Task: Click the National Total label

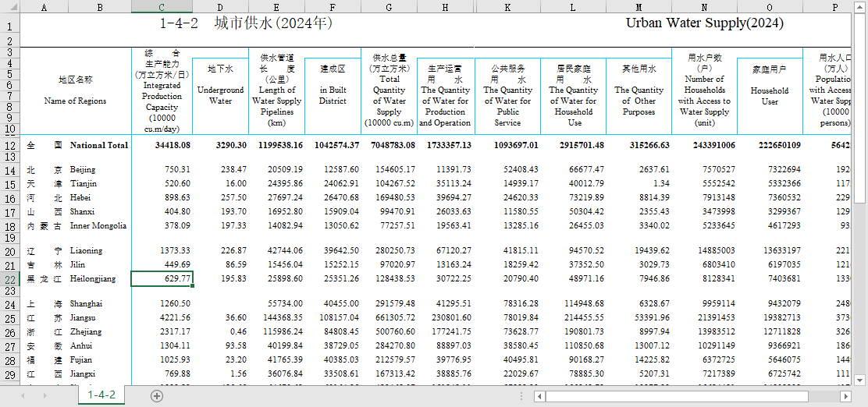Action: 99,146
